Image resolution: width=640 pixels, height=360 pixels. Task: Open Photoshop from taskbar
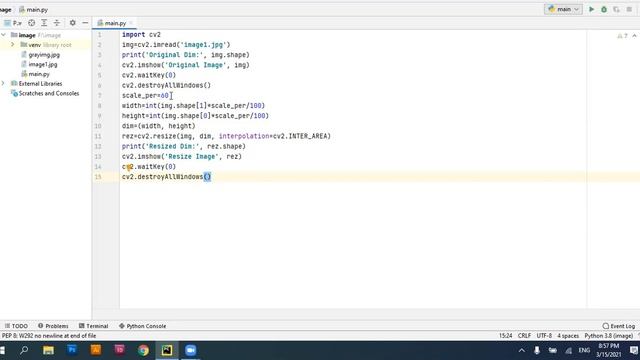(x=72, y=350)
